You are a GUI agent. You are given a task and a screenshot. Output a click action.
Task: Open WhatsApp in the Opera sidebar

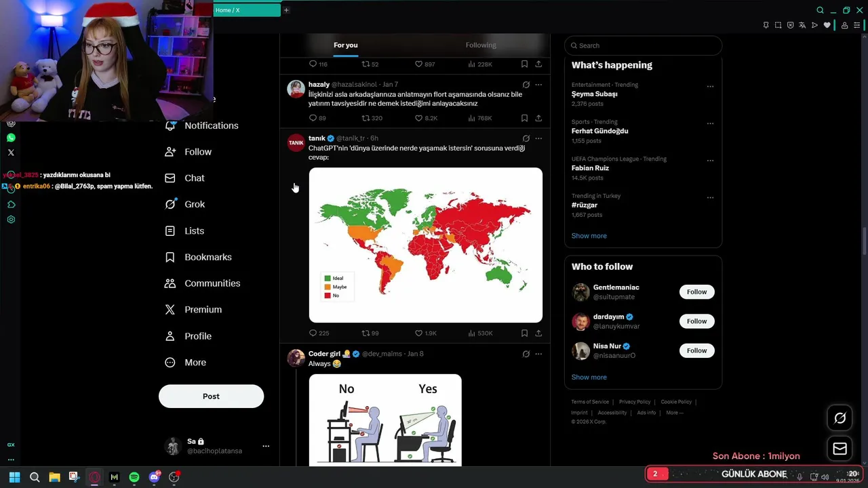coord(11,138)
